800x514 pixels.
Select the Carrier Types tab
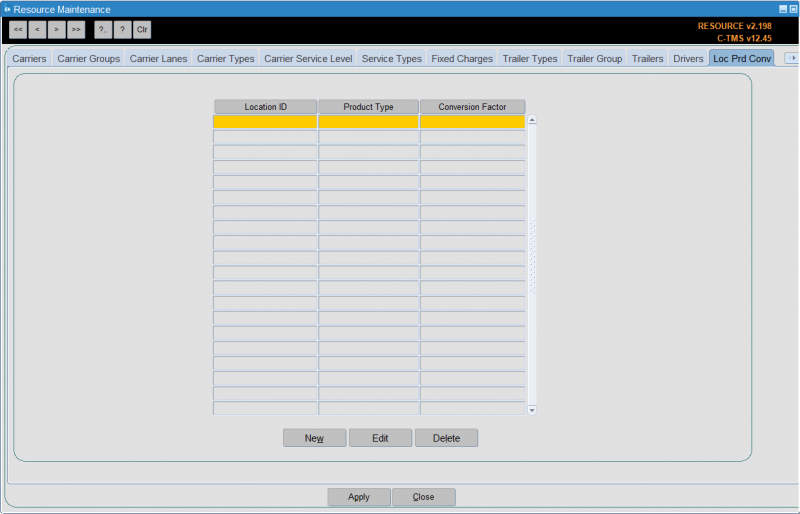[226, 58]
